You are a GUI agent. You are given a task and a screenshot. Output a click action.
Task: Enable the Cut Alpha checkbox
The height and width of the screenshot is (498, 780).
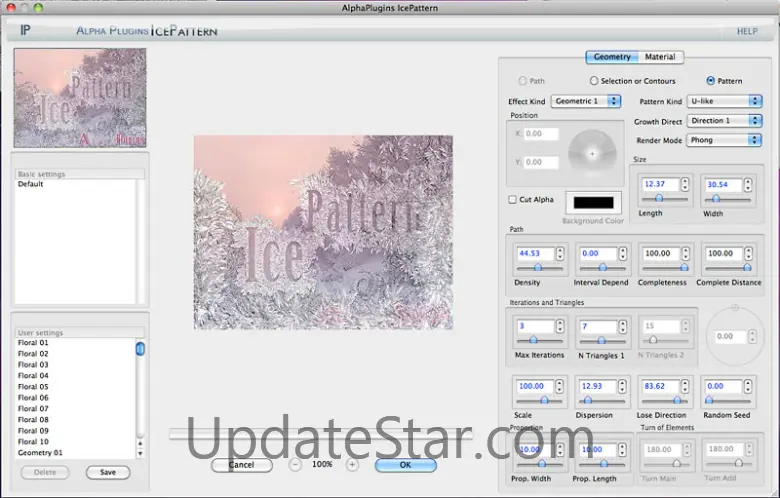click(x=512, y=199)
